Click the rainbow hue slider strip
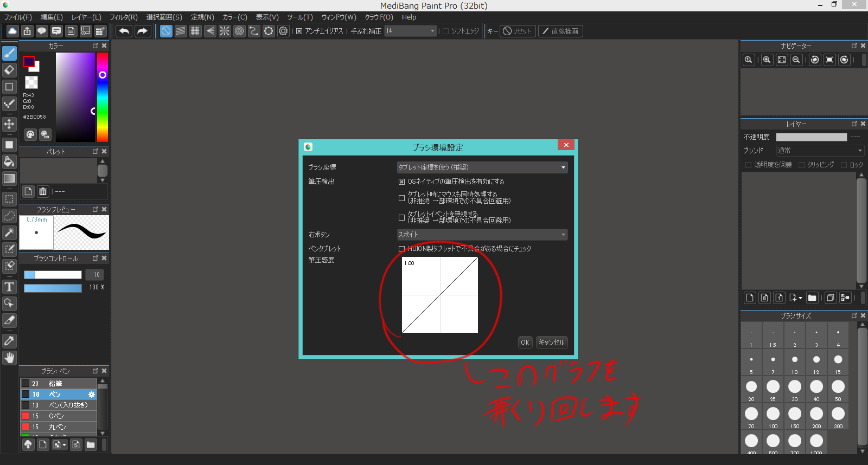 103,98
